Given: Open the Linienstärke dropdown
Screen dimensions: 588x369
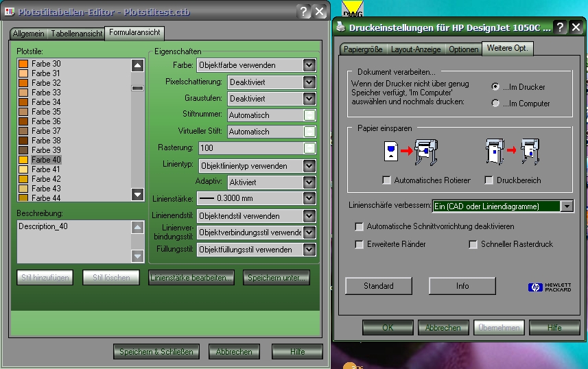Looking at the screenshot, I should (309, 198).
